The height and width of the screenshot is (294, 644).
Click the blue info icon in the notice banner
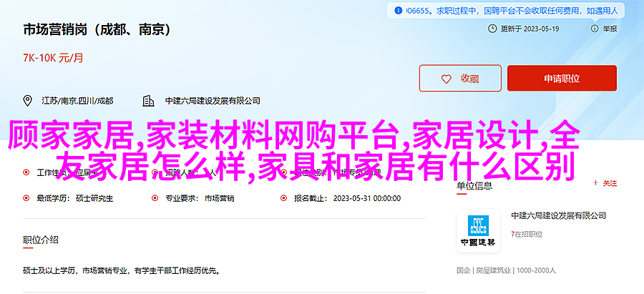[398, 11]
